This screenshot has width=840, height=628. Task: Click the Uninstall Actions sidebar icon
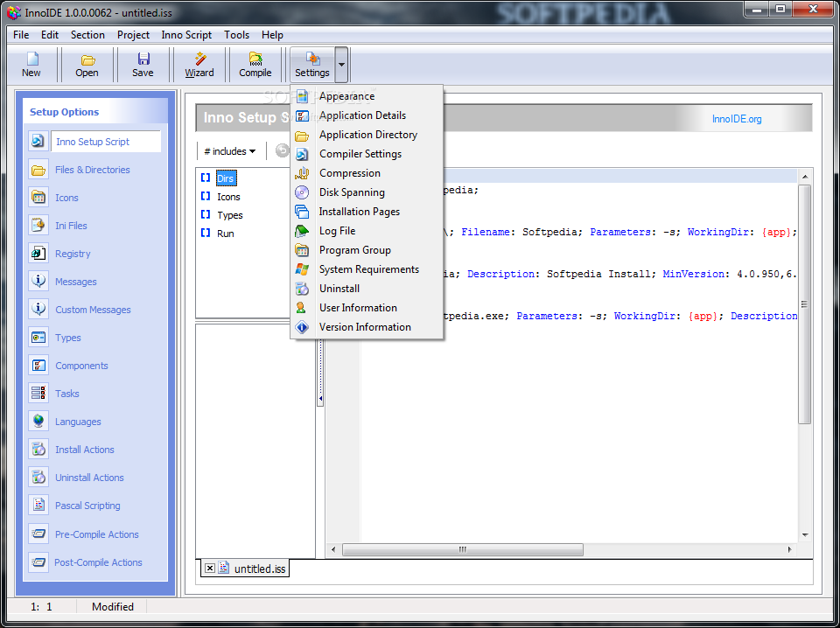(38, 477)
